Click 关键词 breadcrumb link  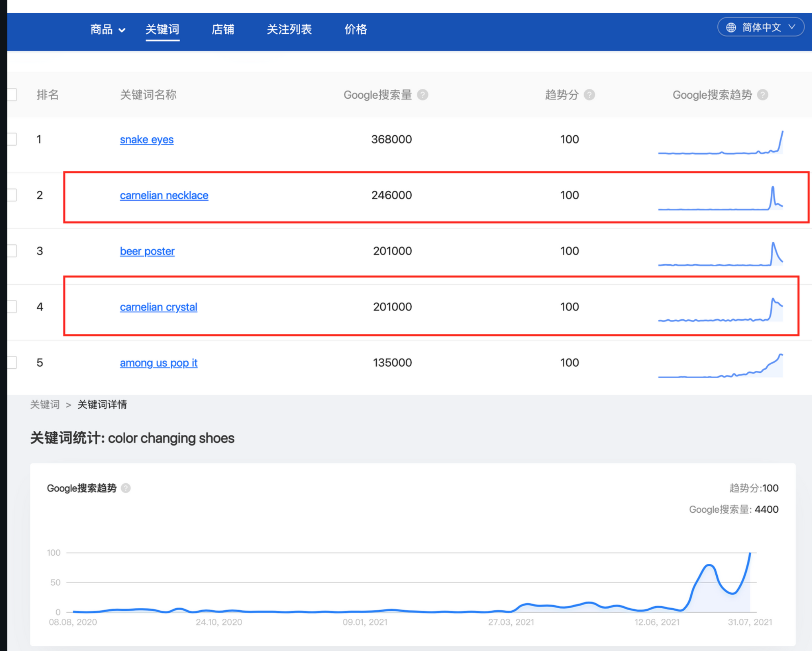pyautogui.click(x=45, y=405)
